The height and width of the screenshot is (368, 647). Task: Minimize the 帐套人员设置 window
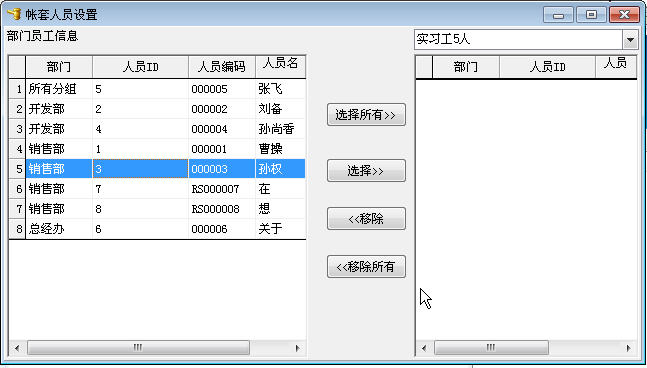coord(558,15)
